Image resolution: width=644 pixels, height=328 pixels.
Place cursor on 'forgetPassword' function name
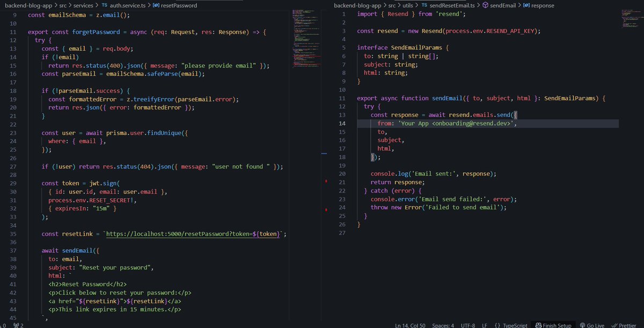tap(95, 32)
